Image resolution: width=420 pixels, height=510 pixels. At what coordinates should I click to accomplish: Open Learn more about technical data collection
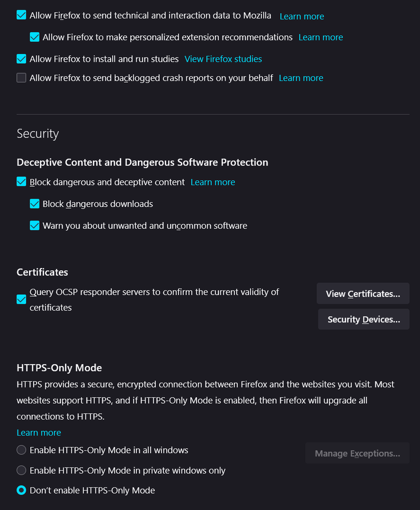(302, 16)
